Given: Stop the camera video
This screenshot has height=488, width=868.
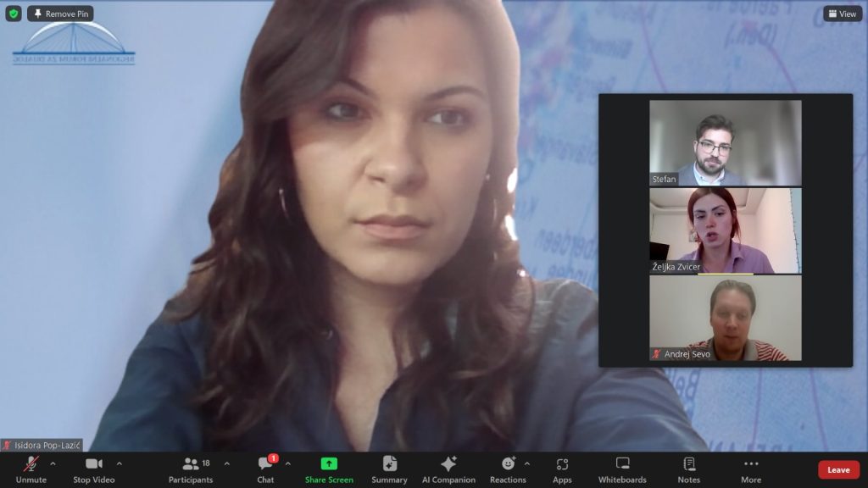Looking at the screenshot, I should pos(93,469).
